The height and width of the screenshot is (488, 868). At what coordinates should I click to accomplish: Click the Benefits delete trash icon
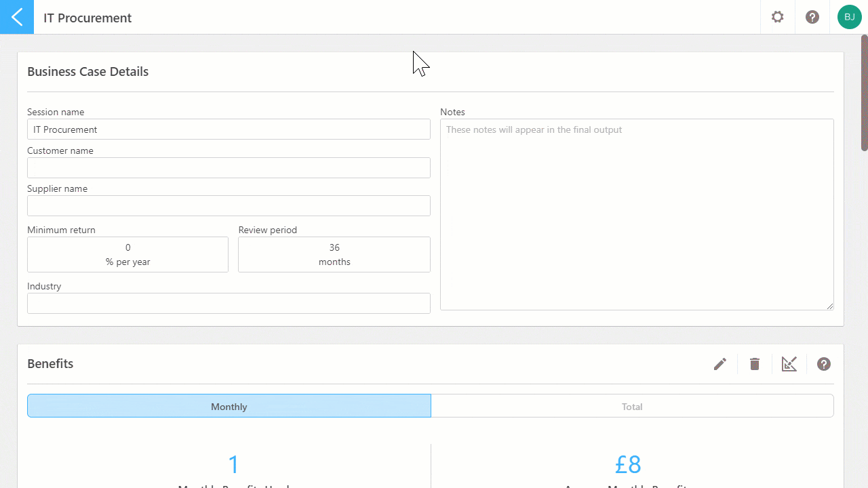[755, 364]
